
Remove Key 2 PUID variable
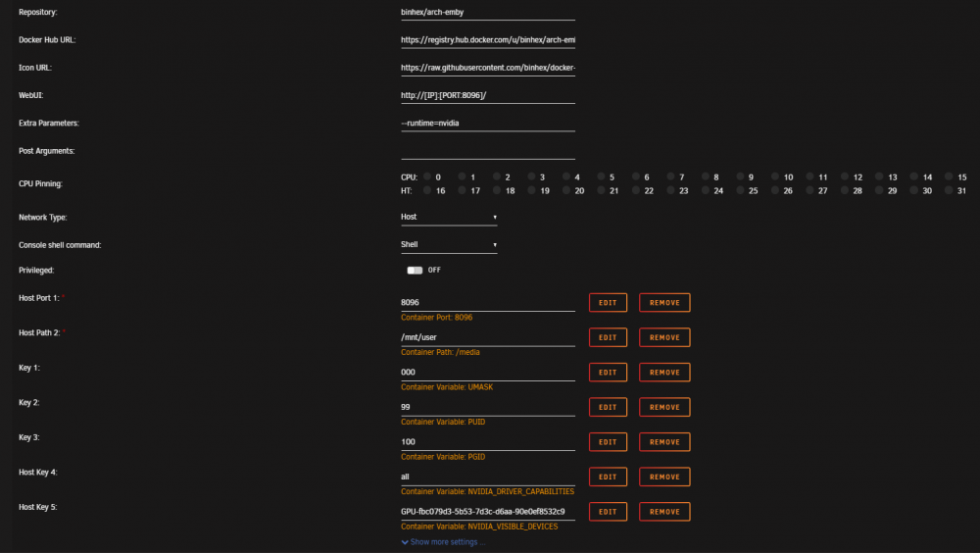coord(664,407)
